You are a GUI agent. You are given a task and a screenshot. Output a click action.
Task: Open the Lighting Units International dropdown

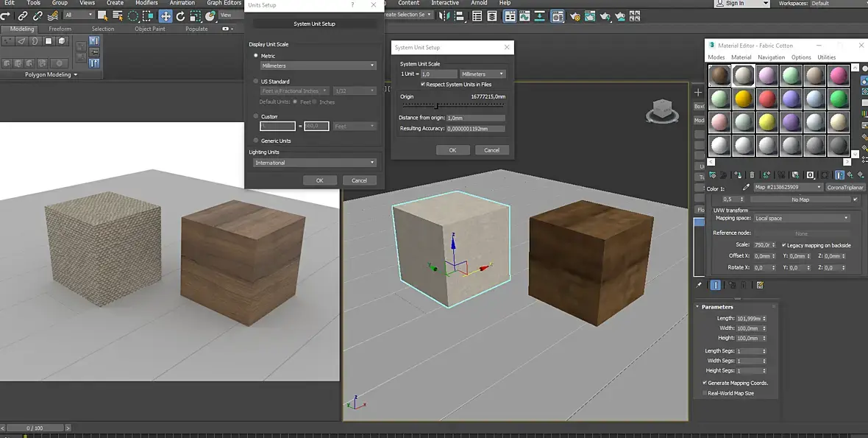tap(314, 163)
